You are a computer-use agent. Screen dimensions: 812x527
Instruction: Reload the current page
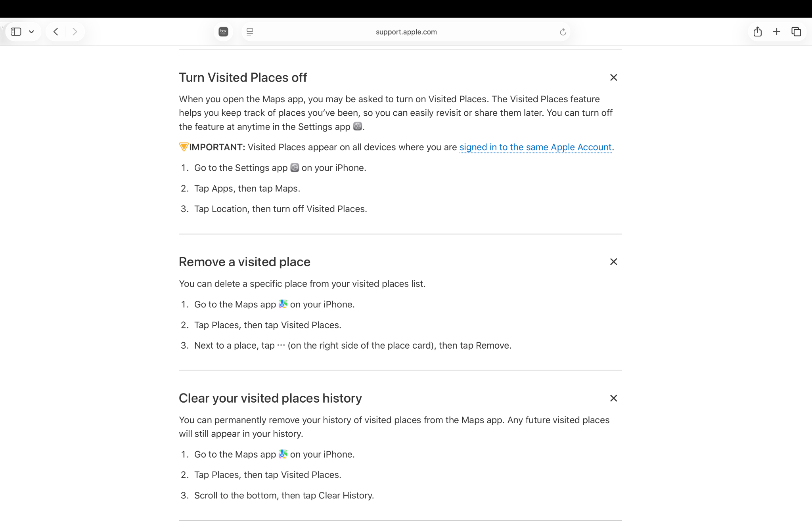(x=563, y=32)
